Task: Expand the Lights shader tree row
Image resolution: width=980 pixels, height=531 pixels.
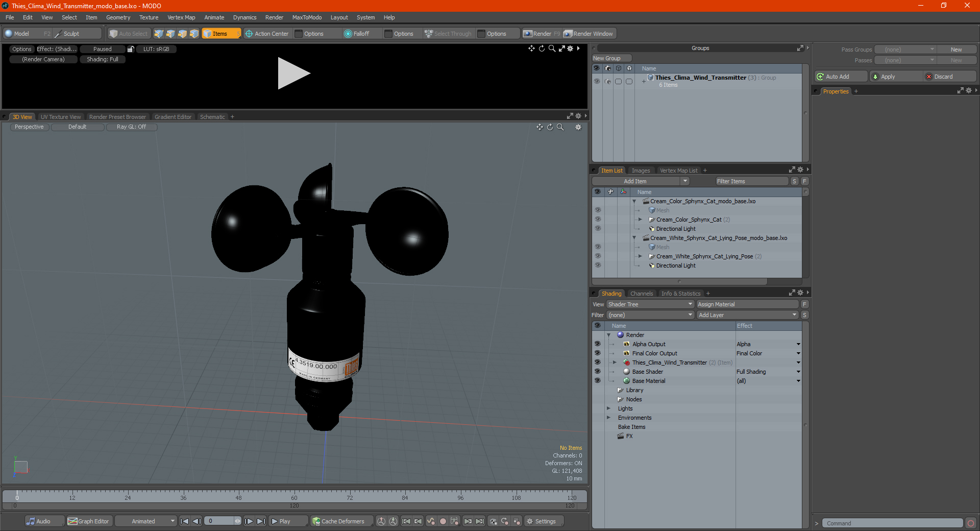Action: (608, 408)
